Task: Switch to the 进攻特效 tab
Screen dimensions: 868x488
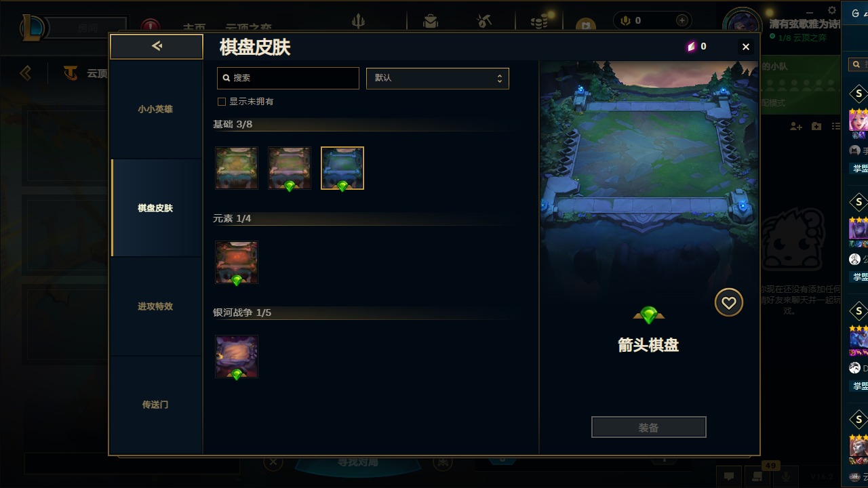Action: coord(156,306)
